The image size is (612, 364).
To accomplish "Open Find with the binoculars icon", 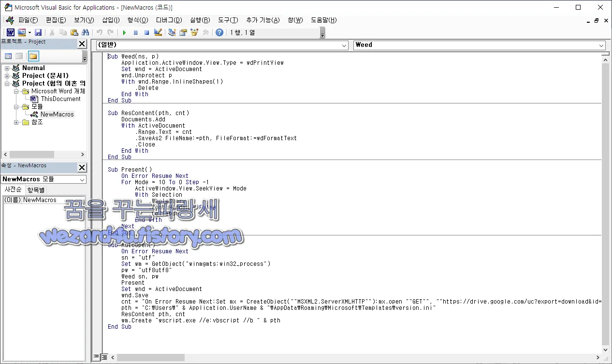I will point(86,32).
